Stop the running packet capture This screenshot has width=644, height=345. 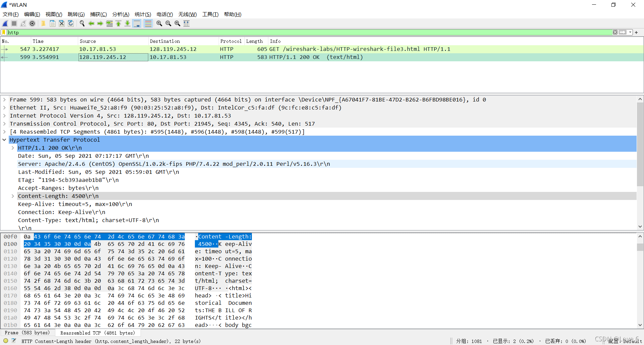coord(14,23)
